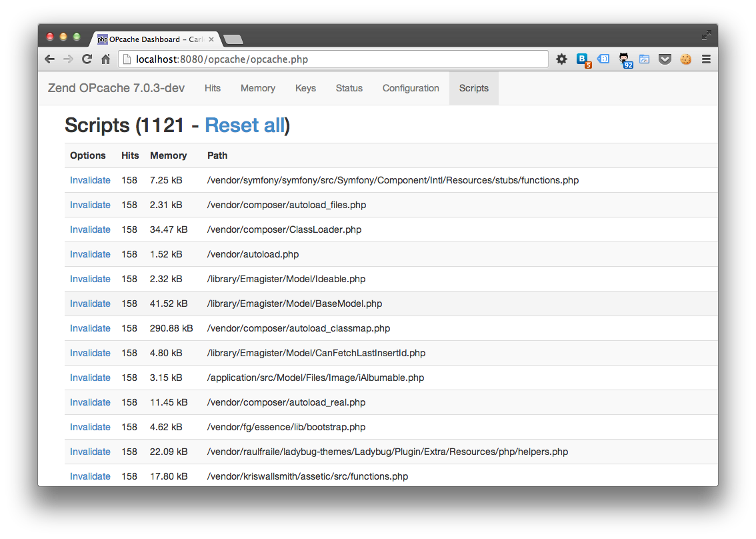Switch to the Hits nav item
This screenshot has height=539, width=756.
212,88
